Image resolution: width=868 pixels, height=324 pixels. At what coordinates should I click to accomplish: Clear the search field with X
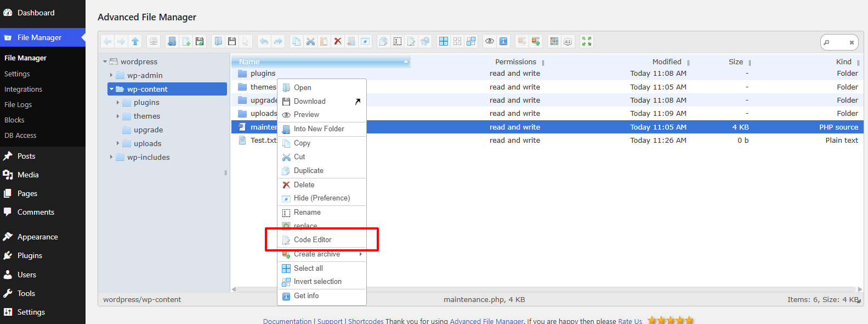[852, 42]
